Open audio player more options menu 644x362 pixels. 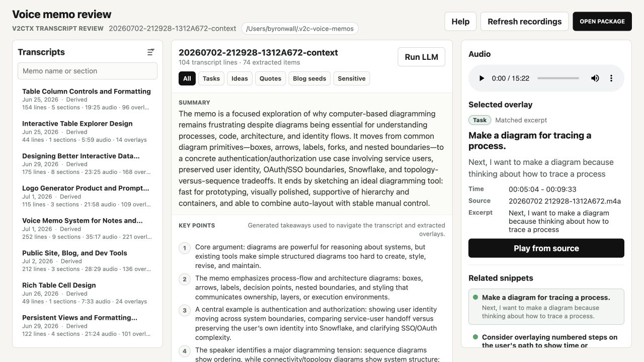coord(611,78)
